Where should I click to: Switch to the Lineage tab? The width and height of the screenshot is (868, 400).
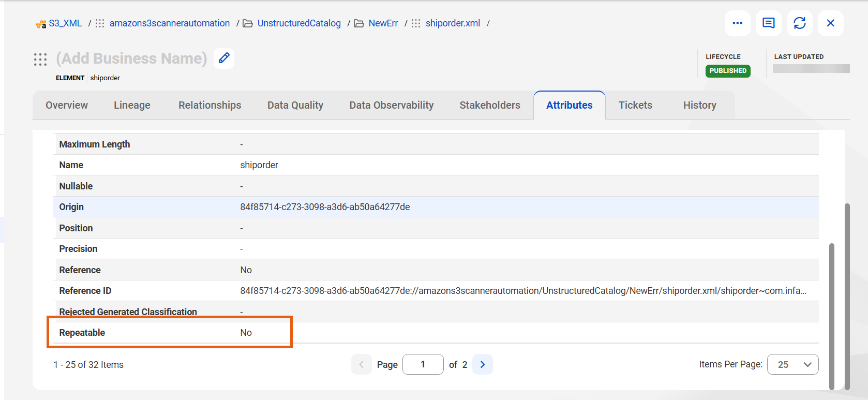132,105
